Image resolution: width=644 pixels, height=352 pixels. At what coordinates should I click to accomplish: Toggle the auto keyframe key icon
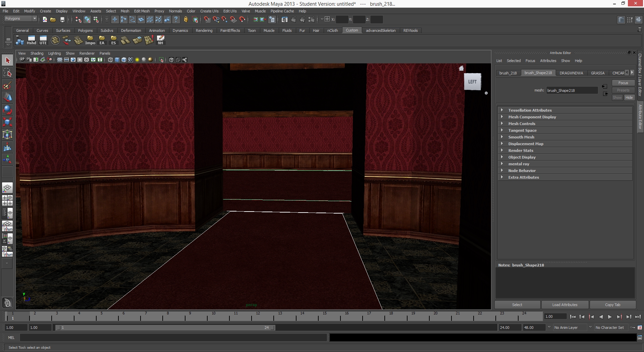(633, 328)
